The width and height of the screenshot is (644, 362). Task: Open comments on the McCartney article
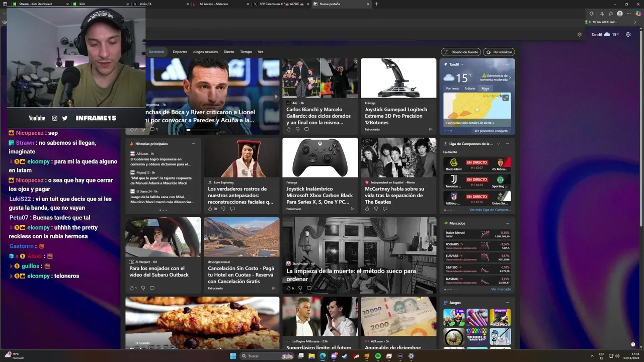click(385, 209)
